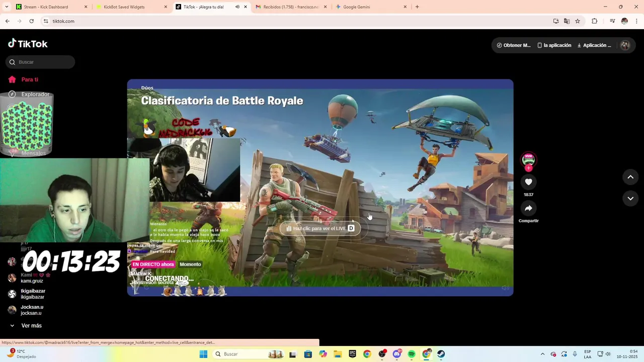Screen dimensions: 644x362
Task: Click the microphone tray icon
Action: tap(575, 354)
